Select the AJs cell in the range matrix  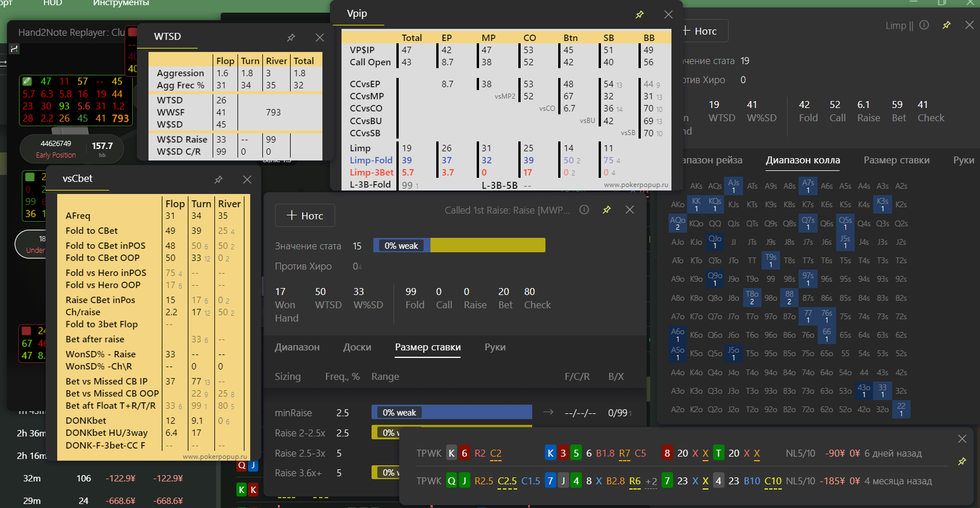(x=733, y=186)
